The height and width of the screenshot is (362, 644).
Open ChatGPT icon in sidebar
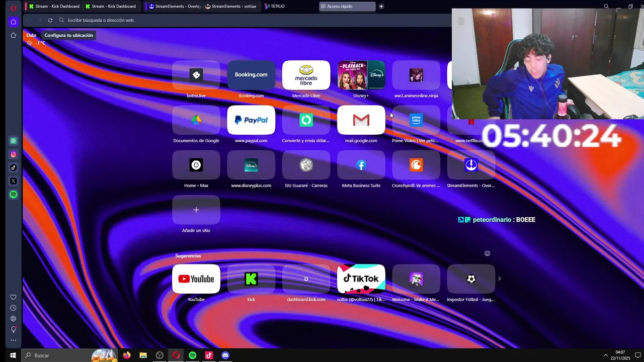[14, 141]
